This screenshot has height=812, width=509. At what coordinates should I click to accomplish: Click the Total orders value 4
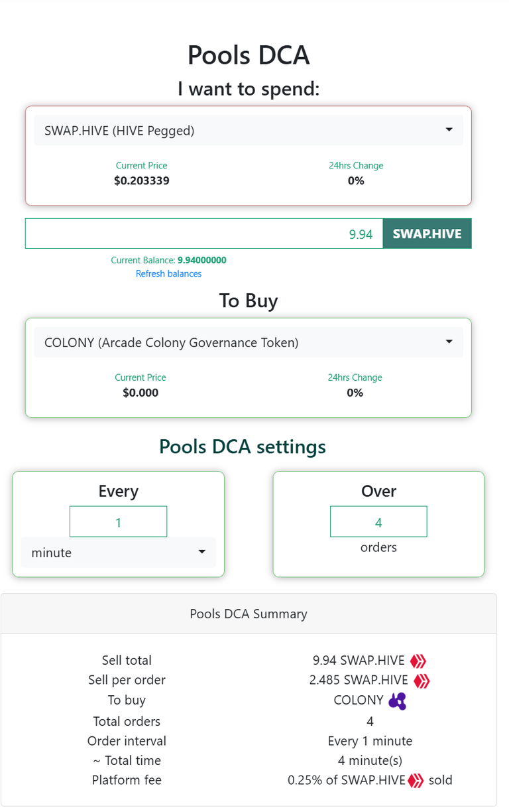370,721
